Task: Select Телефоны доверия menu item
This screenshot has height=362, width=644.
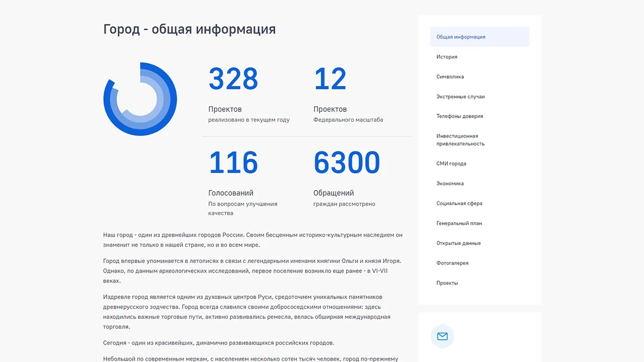Action: click(459, 116)
